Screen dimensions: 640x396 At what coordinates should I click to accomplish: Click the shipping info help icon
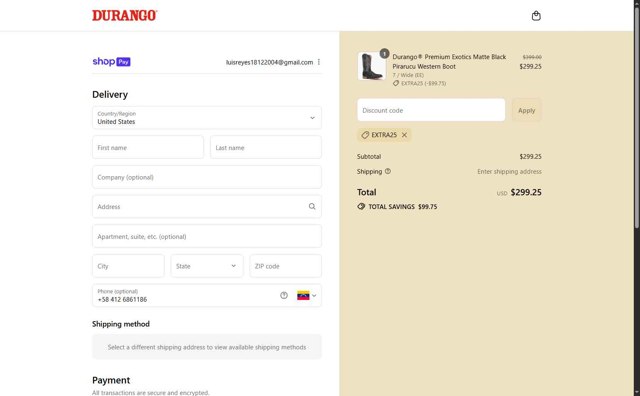pos(388,171)
